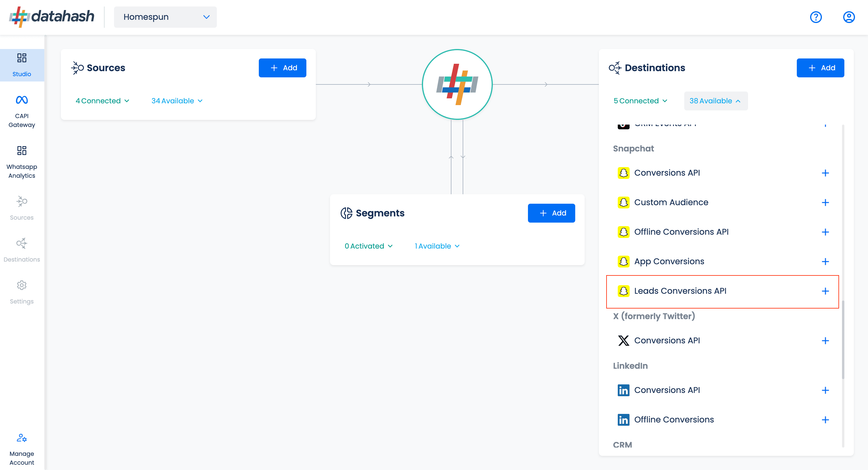Open Studio in the sidebar
Viewport: 868px width, 470px height.
tap(22, 65)
